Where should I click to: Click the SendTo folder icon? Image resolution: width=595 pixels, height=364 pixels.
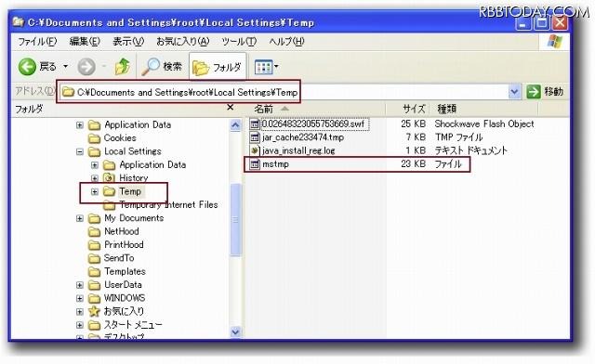[94, 258]
